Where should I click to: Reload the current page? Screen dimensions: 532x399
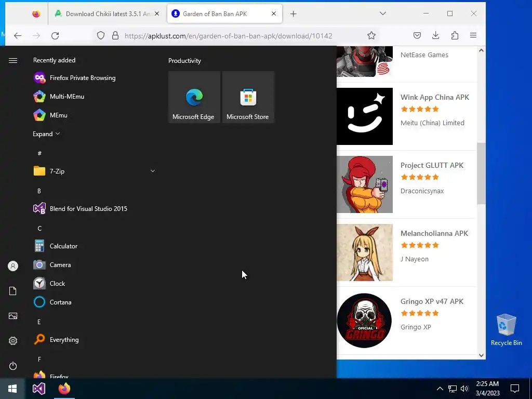[x=55, y=36]
